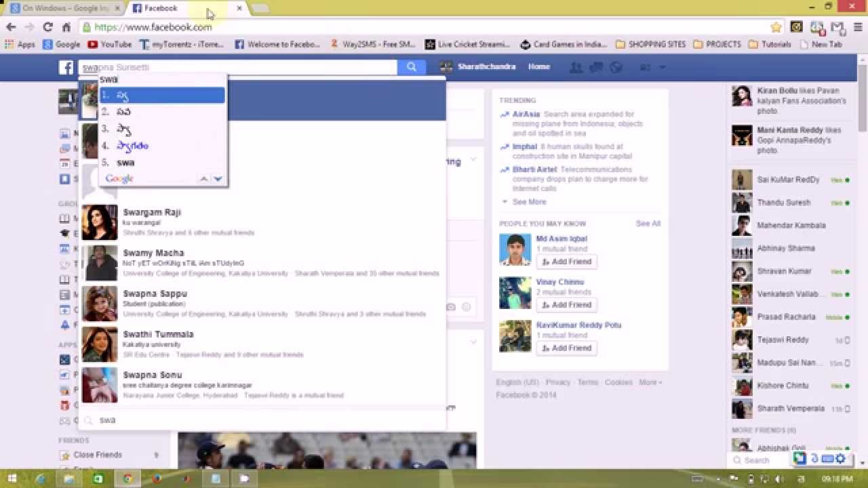Open the account dropdown arrow in the Facebook header

point(663,67)
